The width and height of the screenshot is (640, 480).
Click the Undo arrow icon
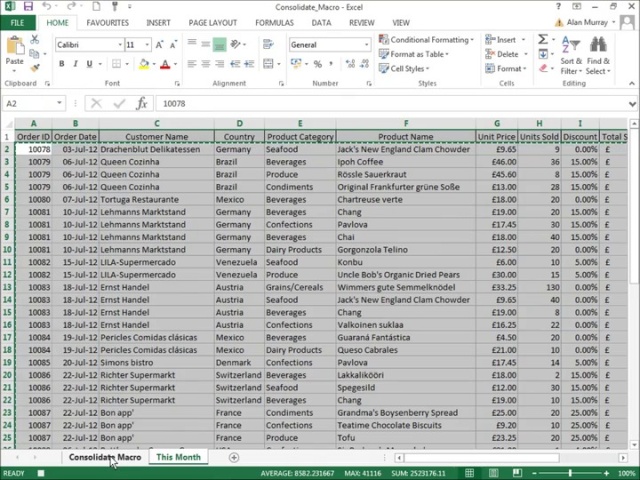coord(47,7)
